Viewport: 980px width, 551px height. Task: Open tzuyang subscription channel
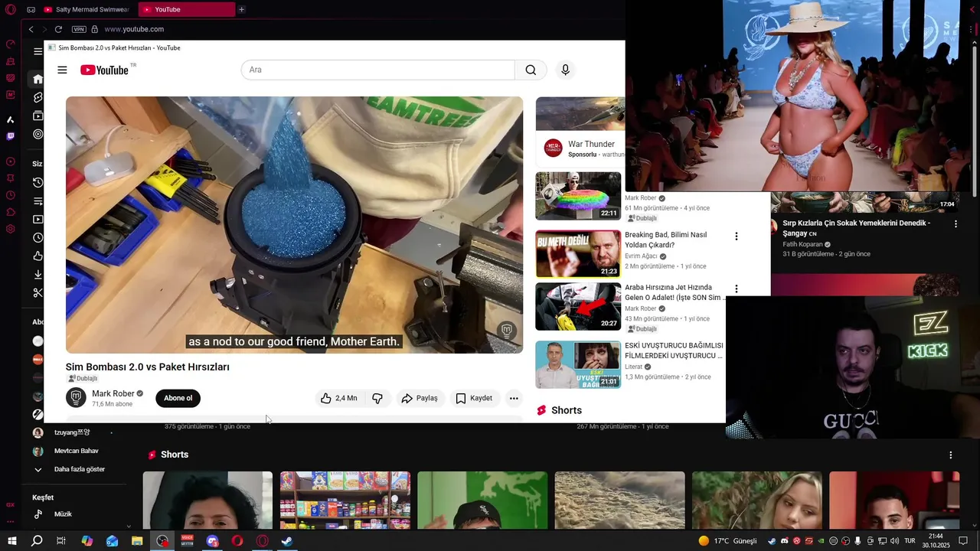pyautogui.click(x=71, y=432)
